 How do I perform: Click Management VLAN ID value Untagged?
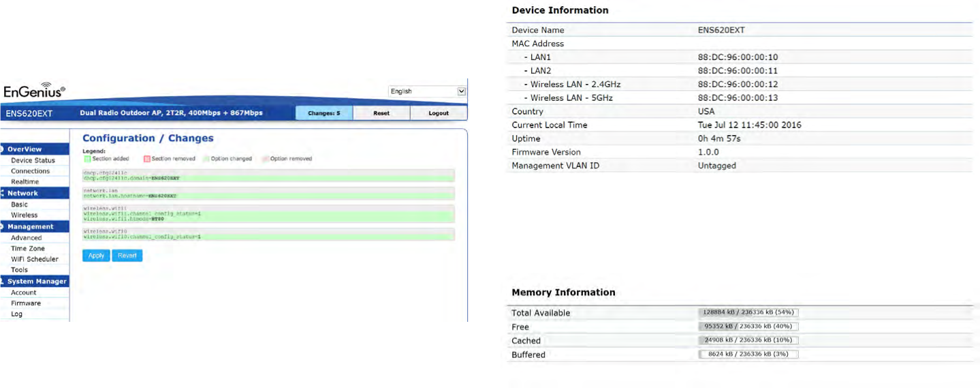pyautogui.click(x=717, y=166)
